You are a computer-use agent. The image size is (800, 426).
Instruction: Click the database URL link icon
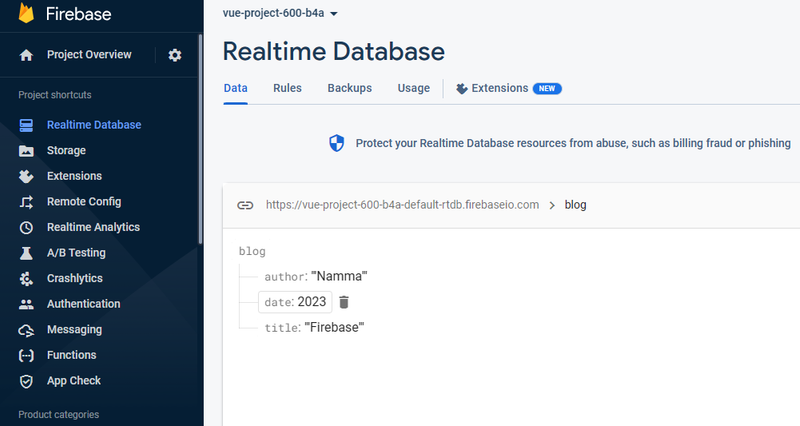[245, 205]
